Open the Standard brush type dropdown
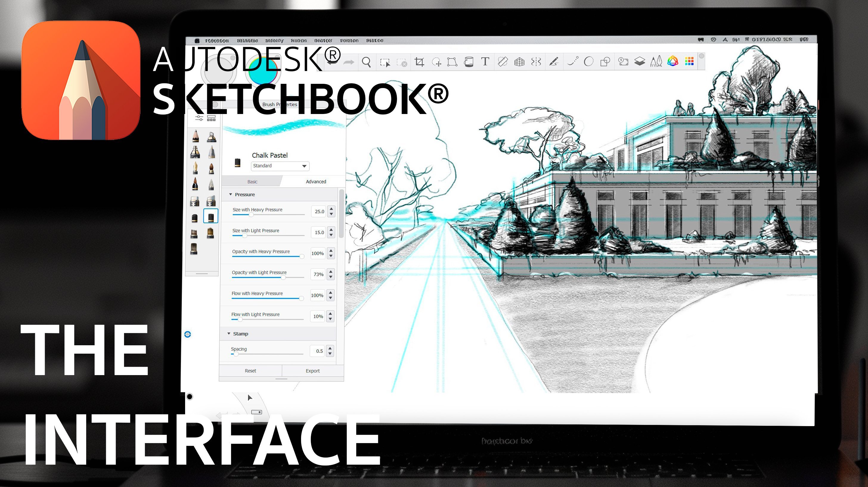Image resolution: width=868 pixels, height=487 pixels. (x=280, y=166)
